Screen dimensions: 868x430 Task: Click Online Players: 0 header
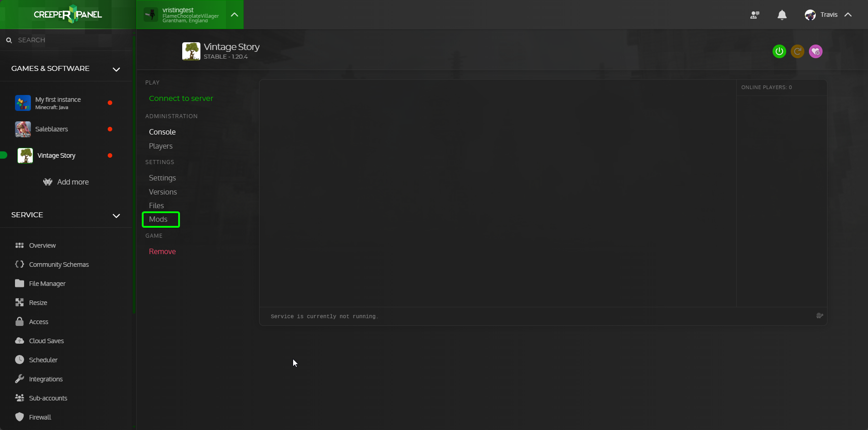click(x=767, y=87)
